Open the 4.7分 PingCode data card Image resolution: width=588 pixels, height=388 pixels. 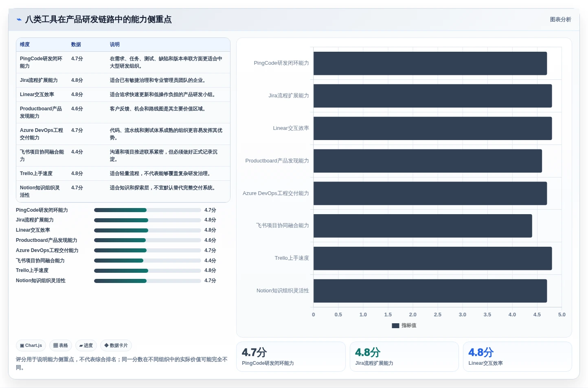tap(291, 357)
